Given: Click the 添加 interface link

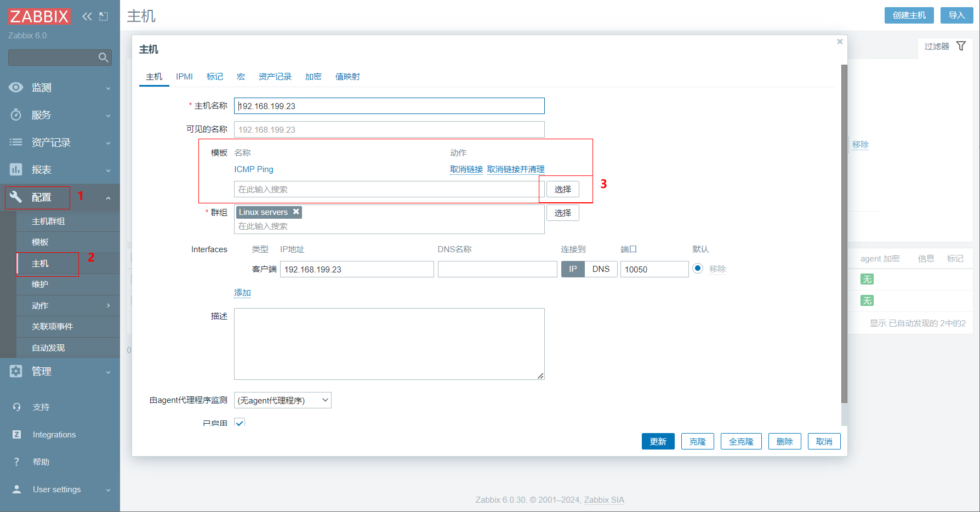Looking at the screenshot, I should coord(242,293).
